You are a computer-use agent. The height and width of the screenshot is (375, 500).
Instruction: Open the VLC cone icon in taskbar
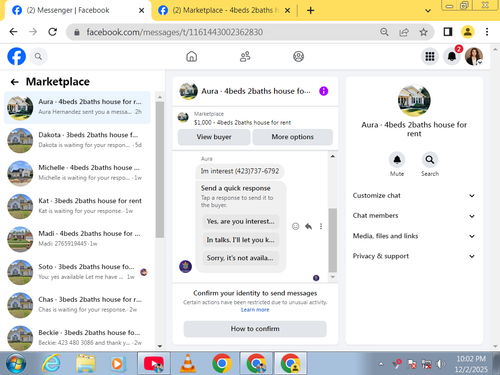[x=188, y=363]
